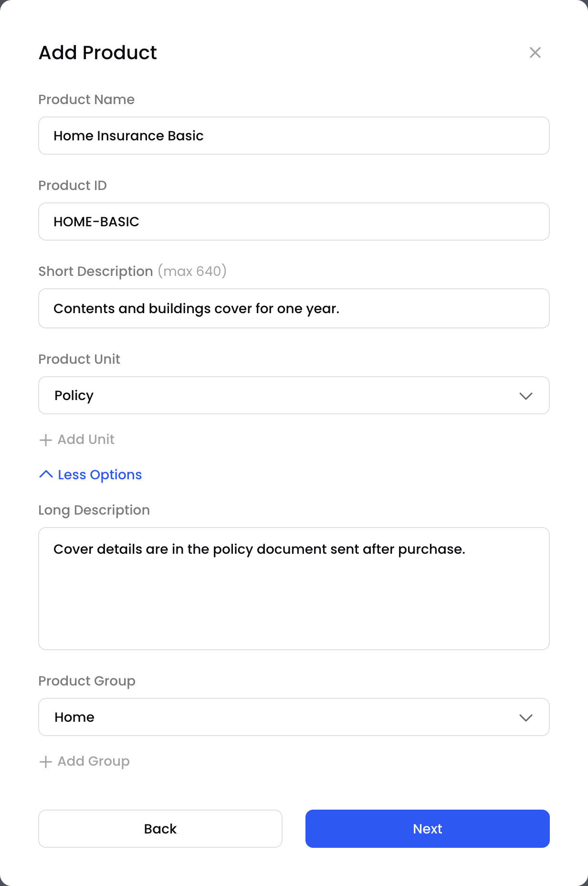Click the Product ID label
This screenshot has height=886, width=588.
pos(73,185)
